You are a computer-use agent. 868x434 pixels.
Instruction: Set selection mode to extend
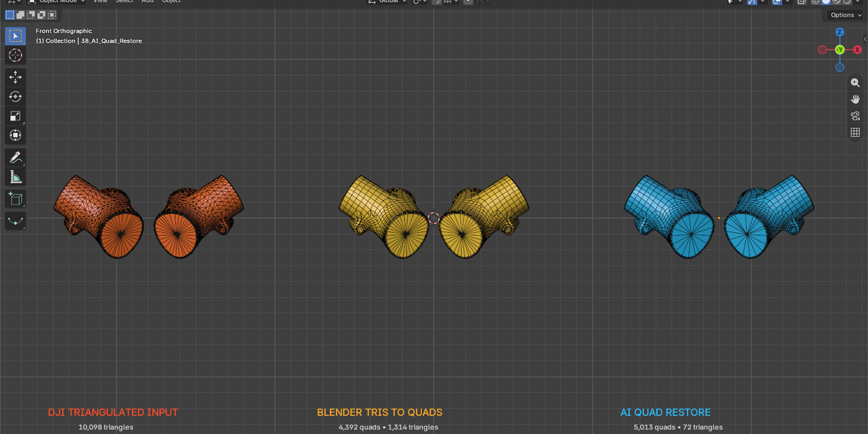pos(20,14)
